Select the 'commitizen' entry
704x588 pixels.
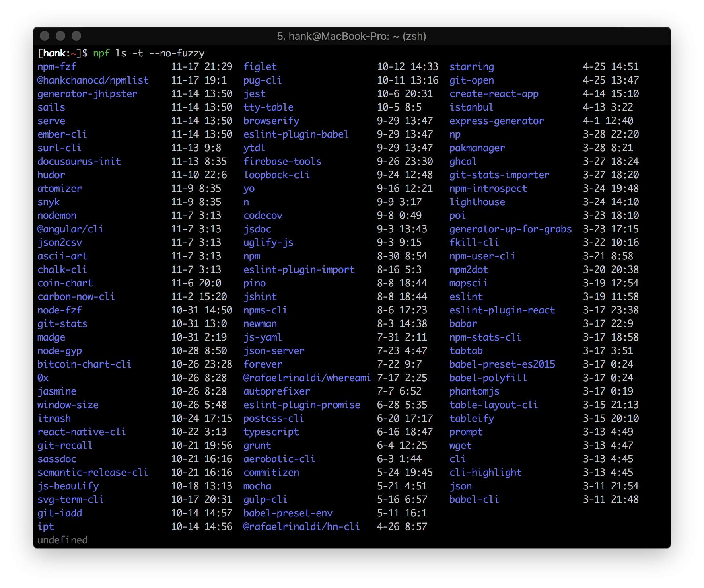pyautogui.click(x=271, y=473)
